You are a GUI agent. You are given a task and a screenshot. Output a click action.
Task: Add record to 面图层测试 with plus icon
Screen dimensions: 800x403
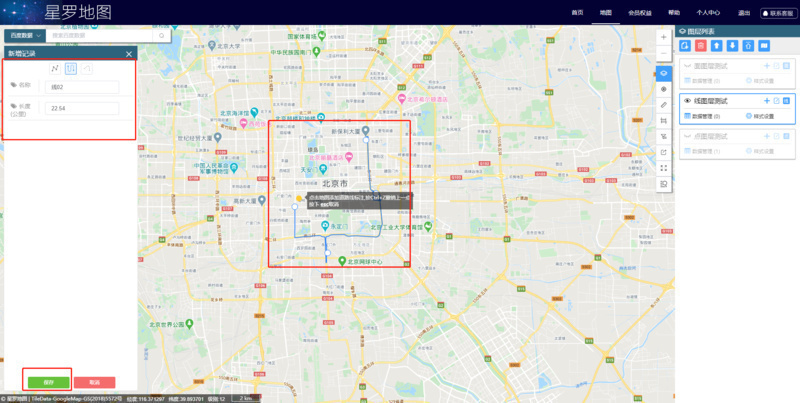tap(767, 66)
